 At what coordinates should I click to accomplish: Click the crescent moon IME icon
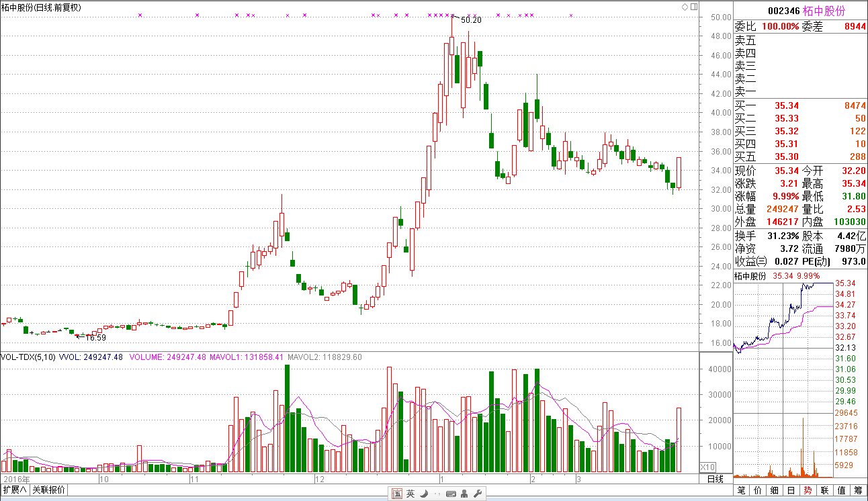click(424, 494)
